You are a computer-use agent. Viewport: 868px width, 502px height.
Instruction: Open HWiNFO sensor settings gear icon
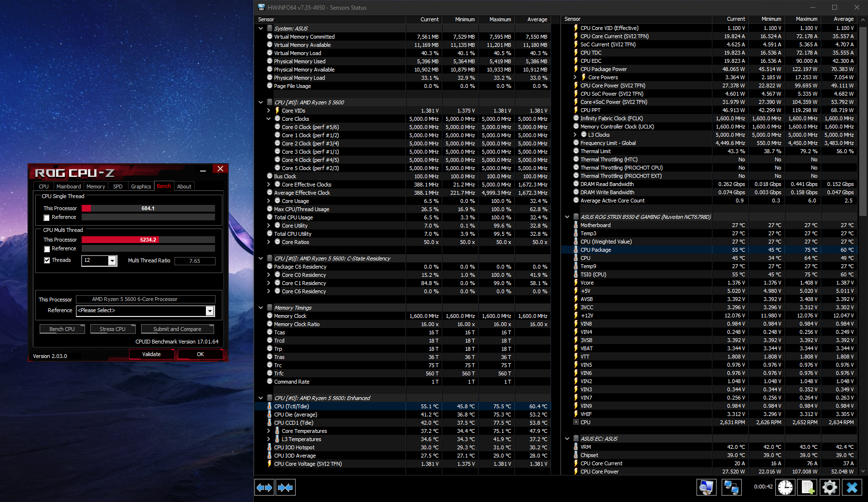829,487
